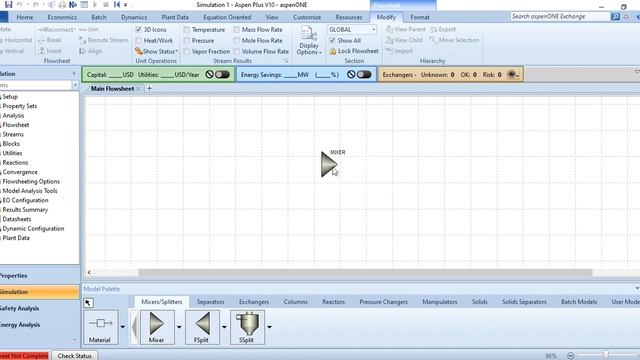The height and width of the screenshot is (360, 640).
Task: Open the Home ribbon tab
Action: click(x=25, y=17)
